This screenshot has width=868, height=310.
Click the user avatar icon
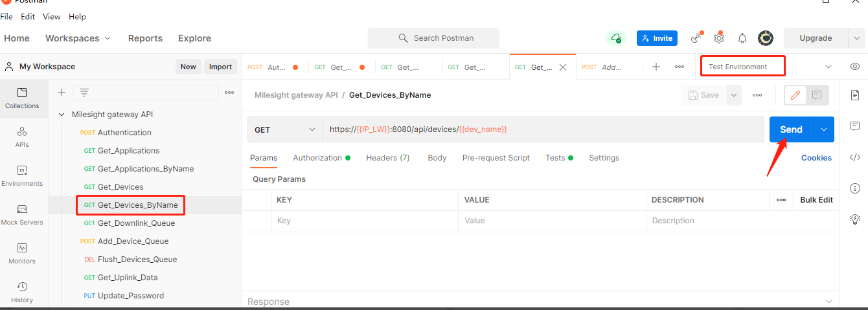[766, 38]
